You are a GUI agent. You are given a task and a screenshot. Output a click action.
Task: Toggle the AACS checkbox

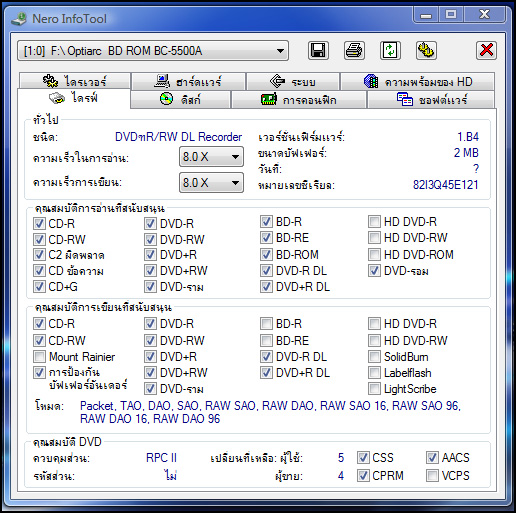coord(432,458)
